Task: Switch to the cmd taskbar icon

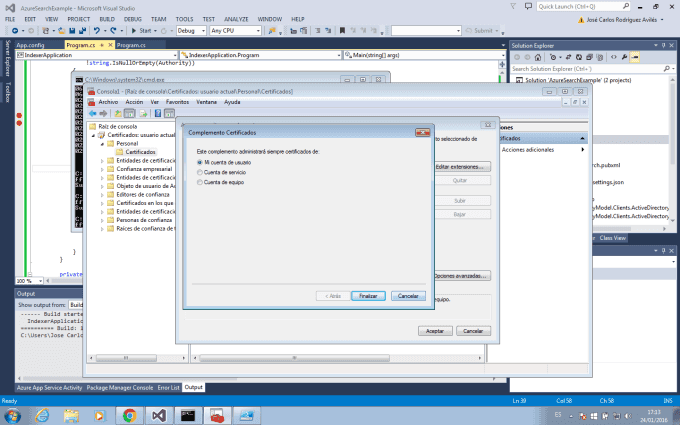Action: coord(188,416)
